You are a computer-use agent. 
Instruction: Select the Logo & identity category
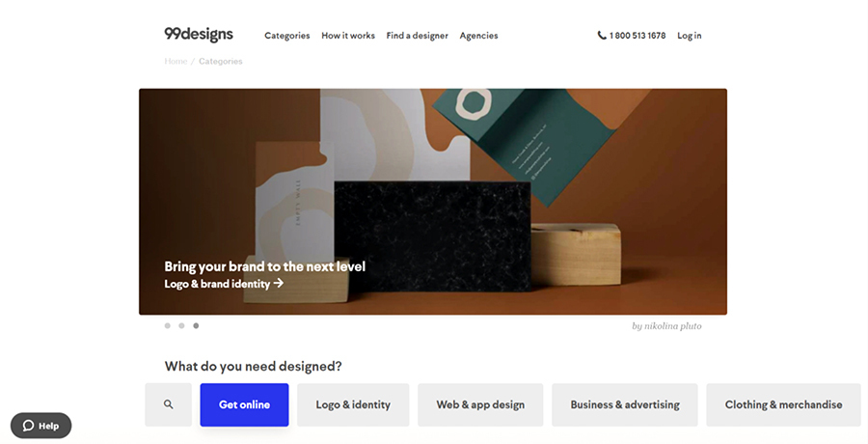coord(353,404)
